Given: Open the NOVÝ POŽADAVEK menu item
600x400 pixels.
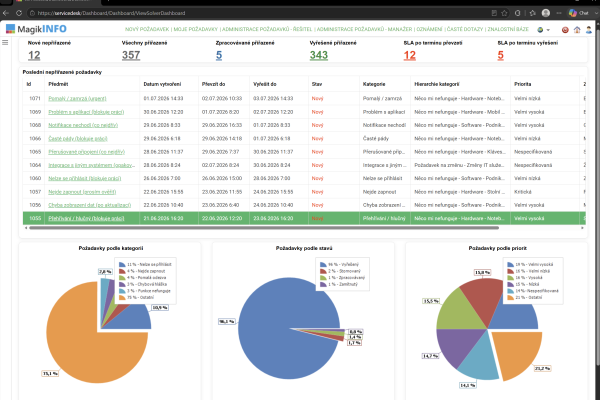Looking at the screenshot, I should [x=147, y=29].
